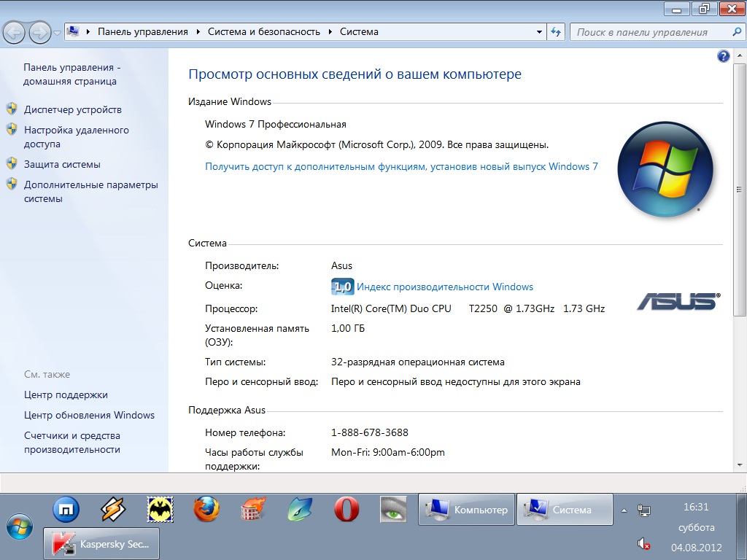Click the search magnifier icon

[x=737, y=32]
